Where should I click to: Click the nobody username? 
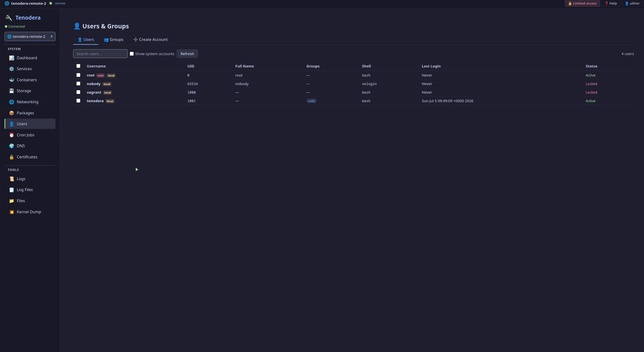point(94,84)
